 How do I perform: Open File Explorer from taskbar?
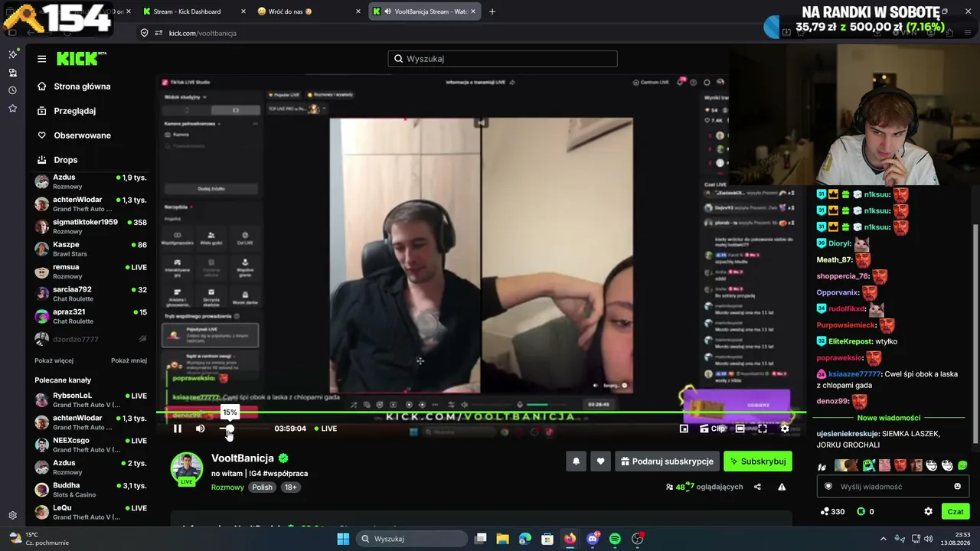(503, 539)
